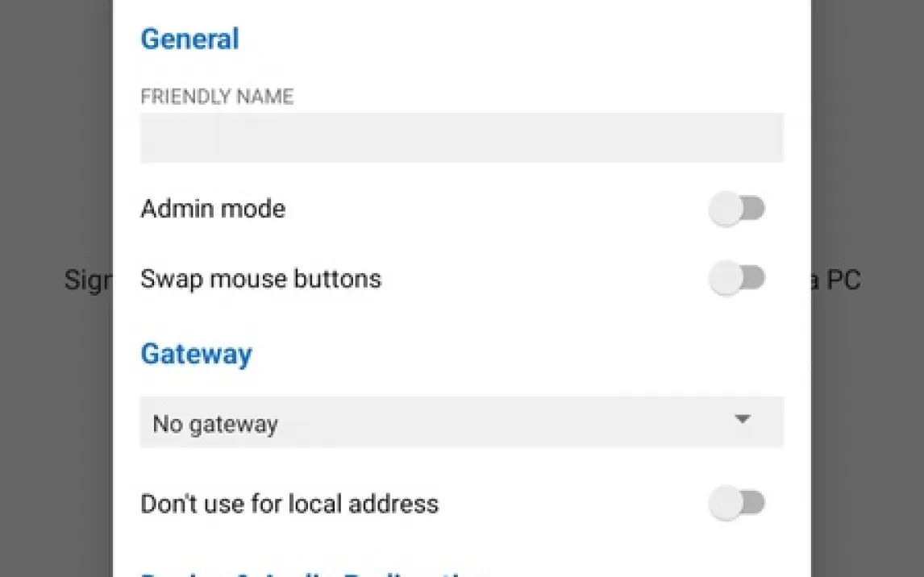Image resolution: width=924 pixels, height=577 pixels.
Task: Click the Friendly Name text field
Action: pos(461,138)
